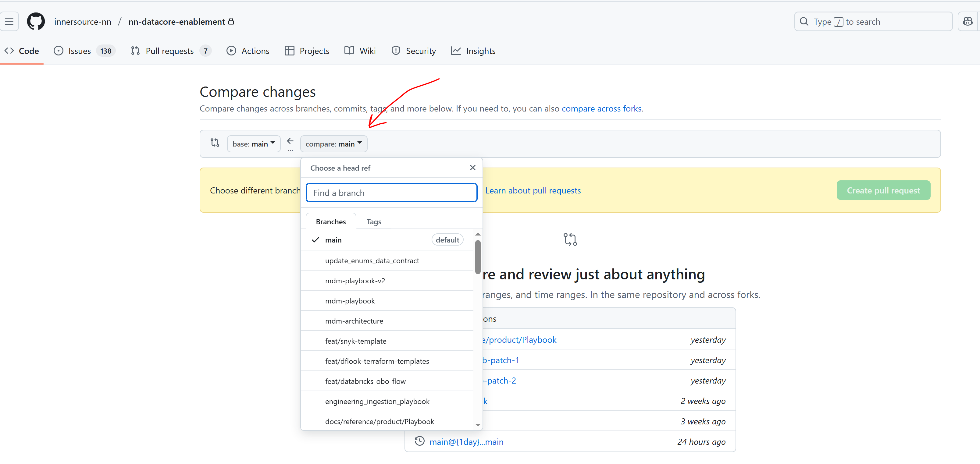Screen dimensions: 980x464
Task: Open the compare across forks link
Action: (x=601, y=108)
